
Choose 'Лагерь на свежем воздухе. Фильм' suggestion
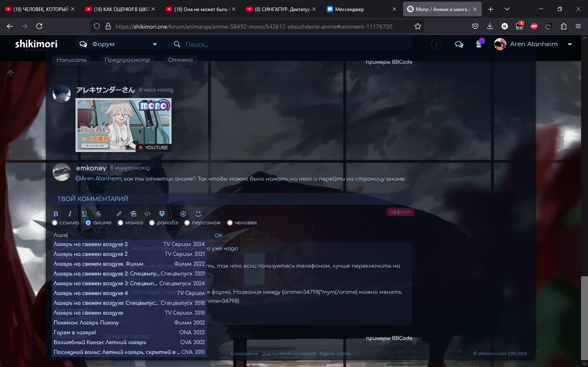pos(129,264)
